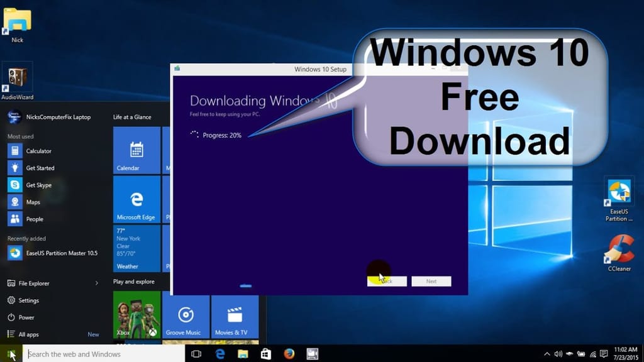Click the Life at a Glance heading
The height and width of the screenshot is (362, 644).
132,117
